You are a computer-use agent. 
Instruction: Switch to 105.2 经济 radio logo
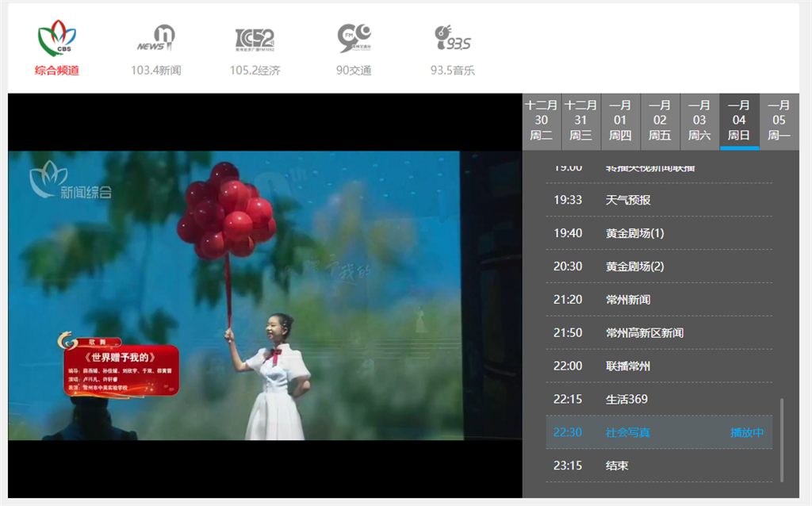coord(255,39)
